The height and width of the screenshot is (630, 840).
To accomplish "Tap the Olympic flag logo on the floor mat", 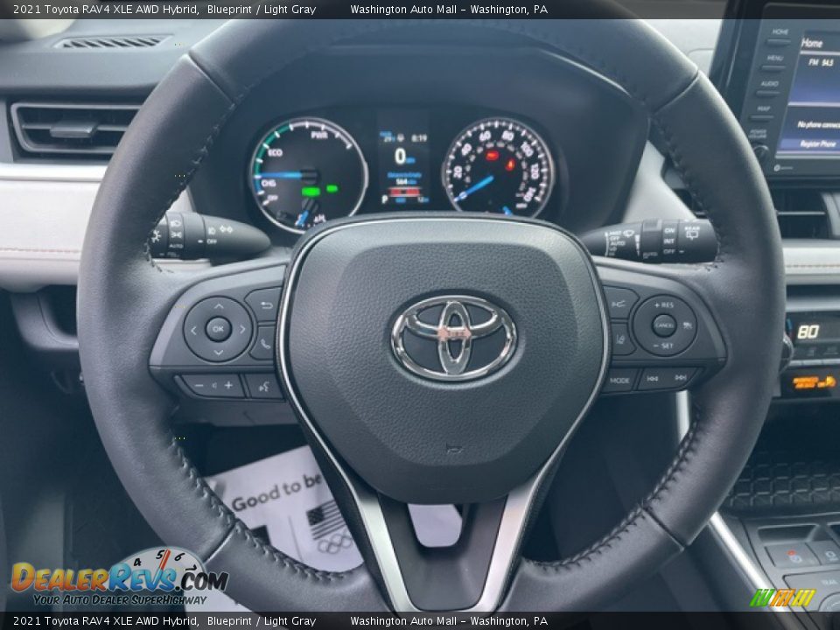I will click(331, 528).
